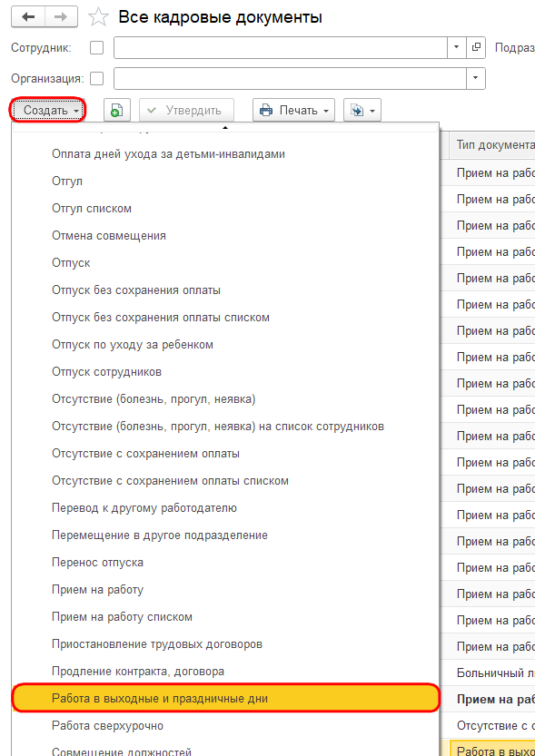
Task: Click the Утвердить button
Action: click(187, 111)
